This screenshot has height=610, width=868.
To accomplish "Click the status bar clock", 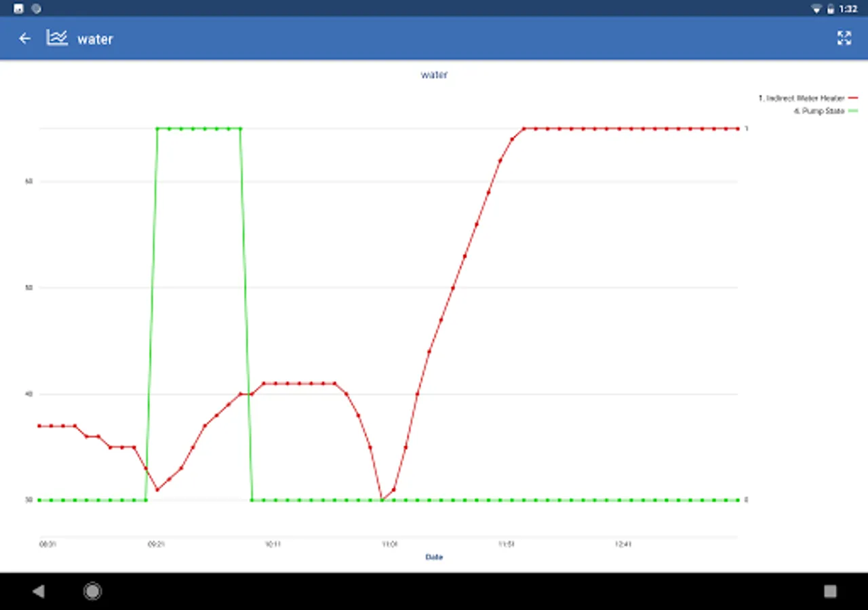I will click(x=848, y=9).
